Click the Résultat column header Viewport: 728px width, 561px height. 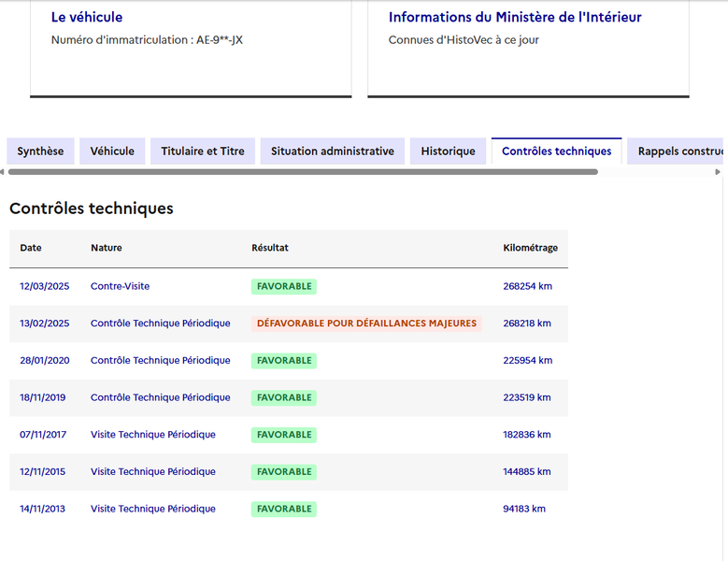(x=270, y=248)
